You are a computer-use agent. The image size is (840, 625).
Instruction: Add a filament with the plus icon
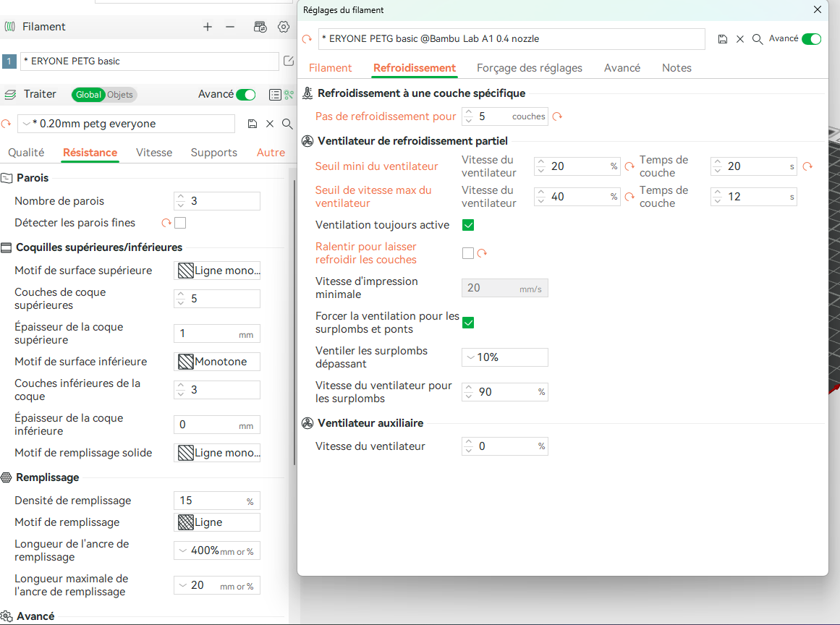(x=208, y=27)
